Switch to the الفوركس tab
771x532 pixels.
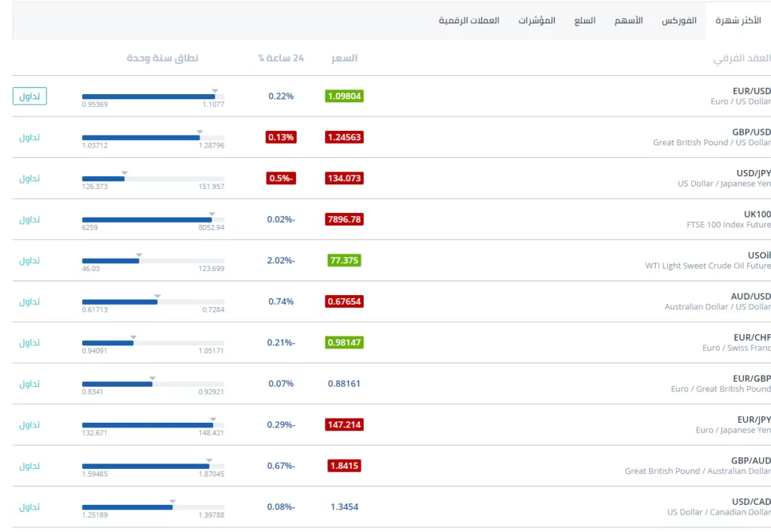(x=679, y=20)
